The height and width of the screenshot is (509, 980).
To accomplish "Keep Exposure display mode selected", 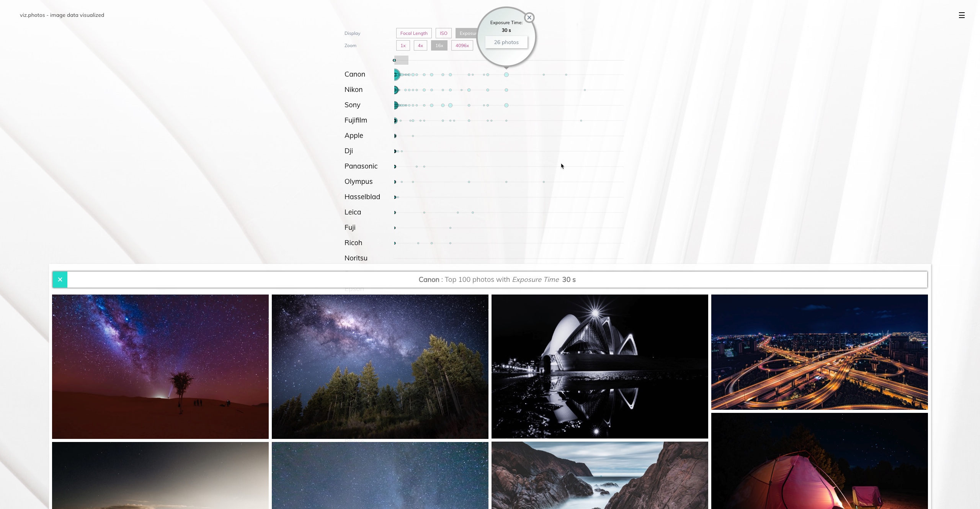I will pyautogui.click(x=468, y=33).
